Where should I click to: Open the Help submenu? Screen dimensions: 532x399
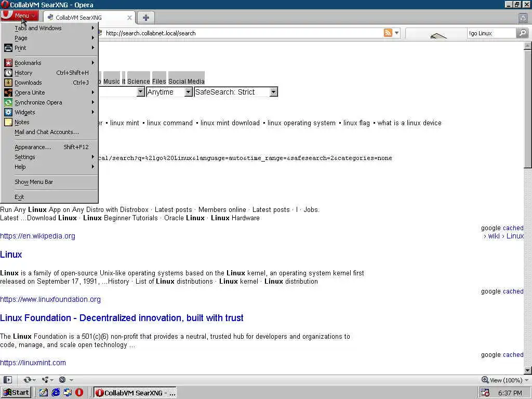[x=49, y=167]
